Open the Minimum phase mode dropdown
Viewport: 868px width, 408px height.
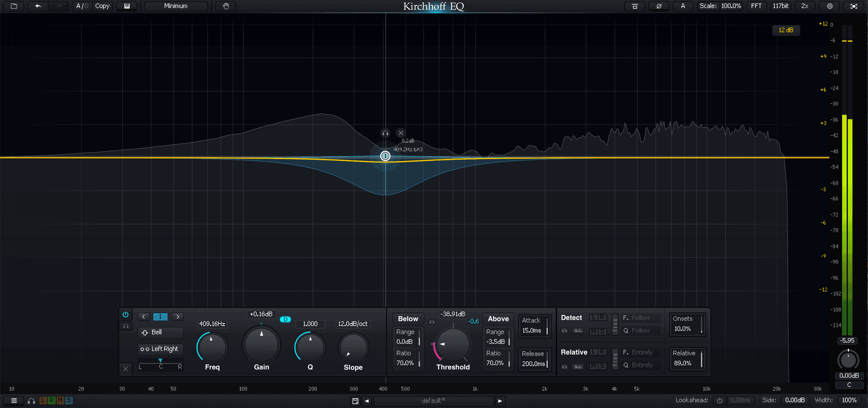click(x=176, y=6)
